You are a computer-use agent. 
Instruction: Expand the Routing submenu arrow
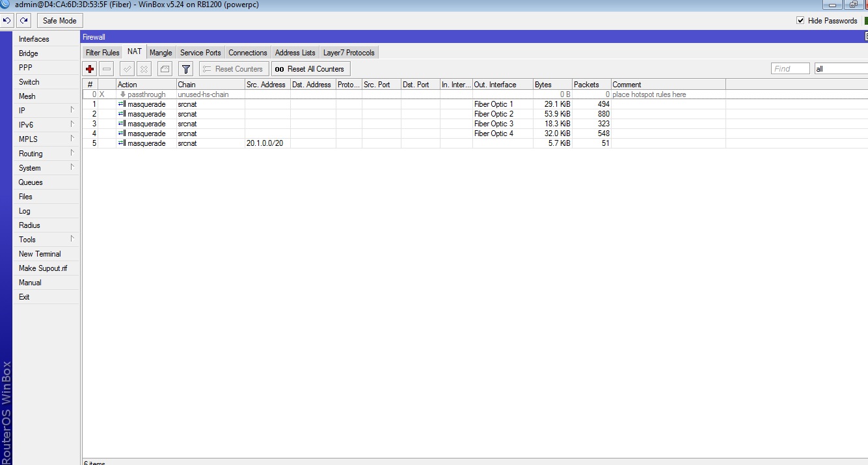(x=73, y=153)
